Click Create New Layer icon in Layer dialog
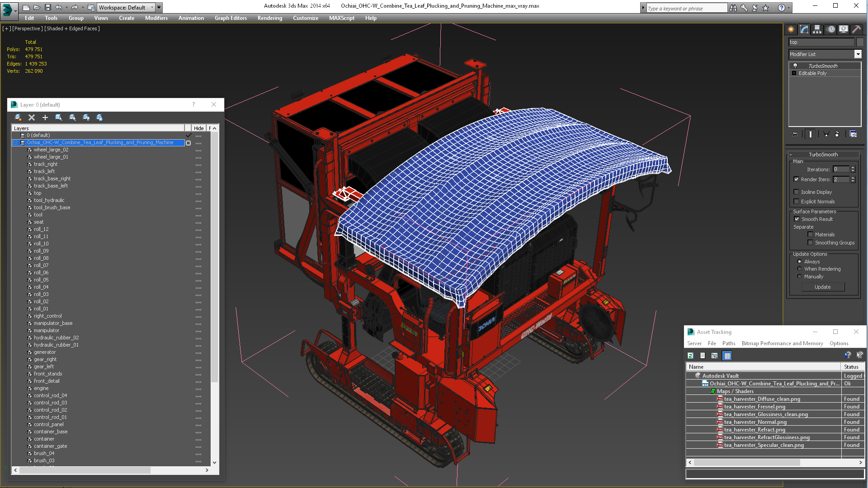Screen dimensions: 868x488 (18, 117)
